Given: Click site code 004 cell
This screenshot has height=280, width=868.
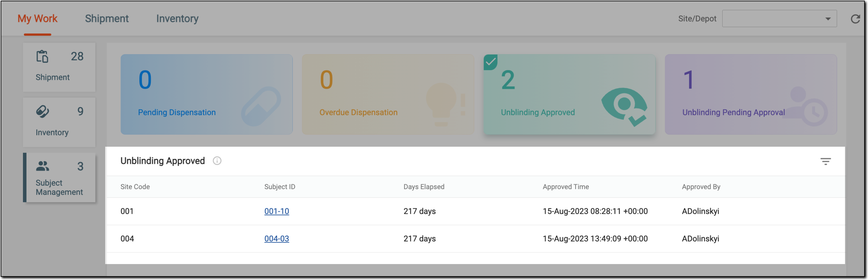Looking at the screenshot, I should tap(127, 239).
